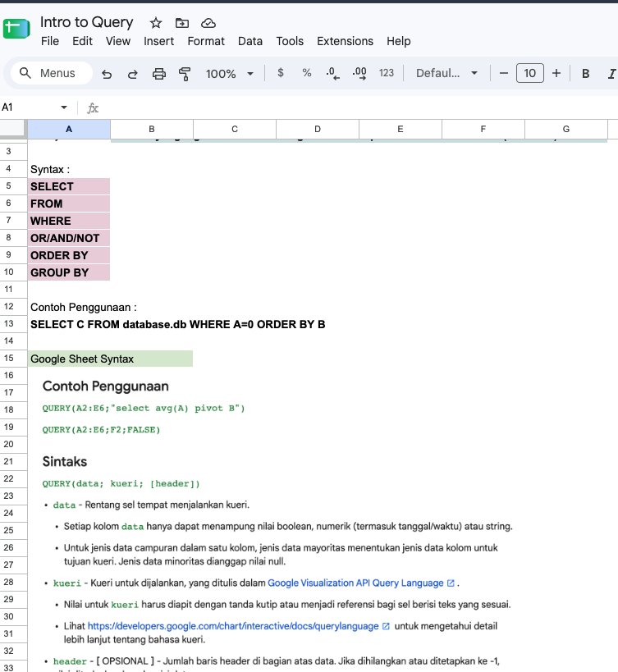Check the cloud save status icon
Screen dimensions: 618x672
208,23
